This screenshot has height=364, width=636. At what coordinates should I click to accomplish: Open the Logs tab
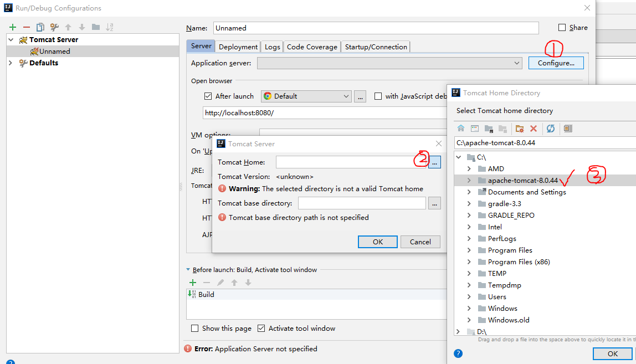click(272, 47)
